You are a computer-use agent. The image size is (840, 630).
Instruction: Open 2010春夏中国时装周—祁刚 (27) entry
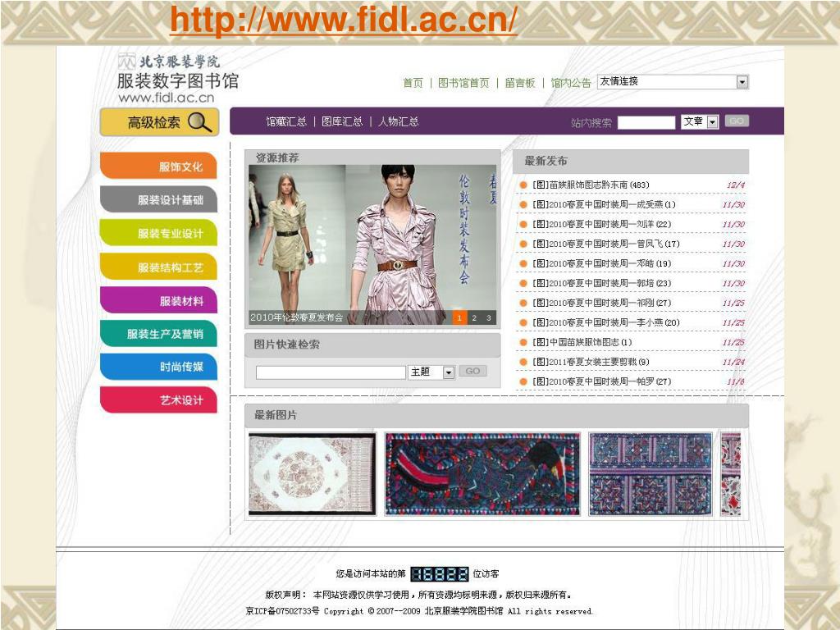601,303
